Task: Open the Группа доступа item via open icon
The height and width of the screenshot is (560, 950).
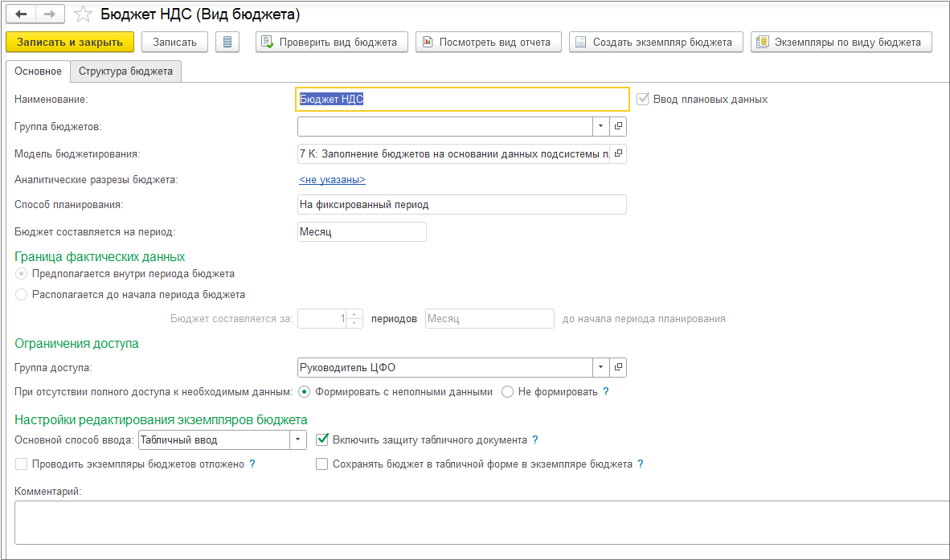Action: (x=618, y=367)
